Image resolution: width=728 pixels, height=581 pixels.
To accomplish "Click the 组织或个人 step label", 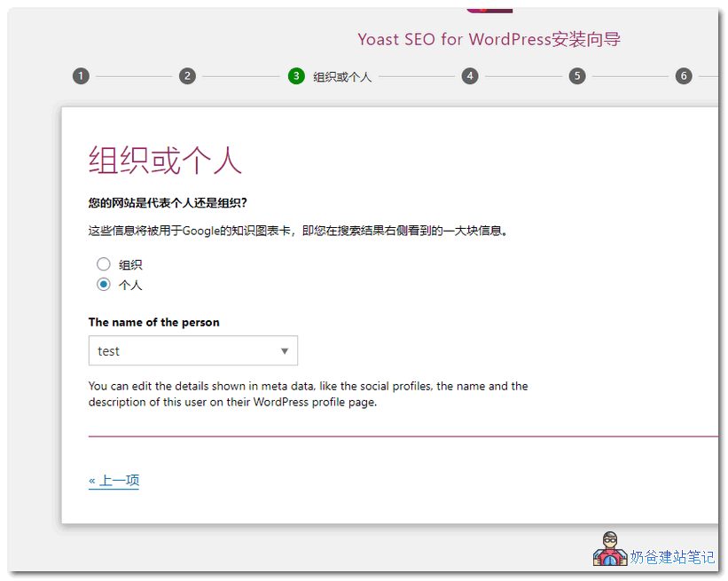I will tap(342, 75).
